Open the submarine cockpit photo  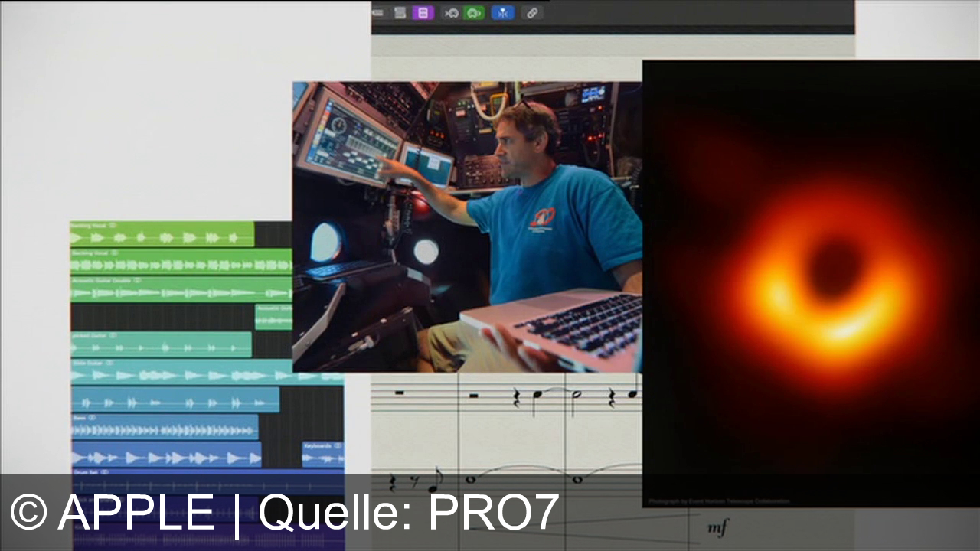[467, 227]
